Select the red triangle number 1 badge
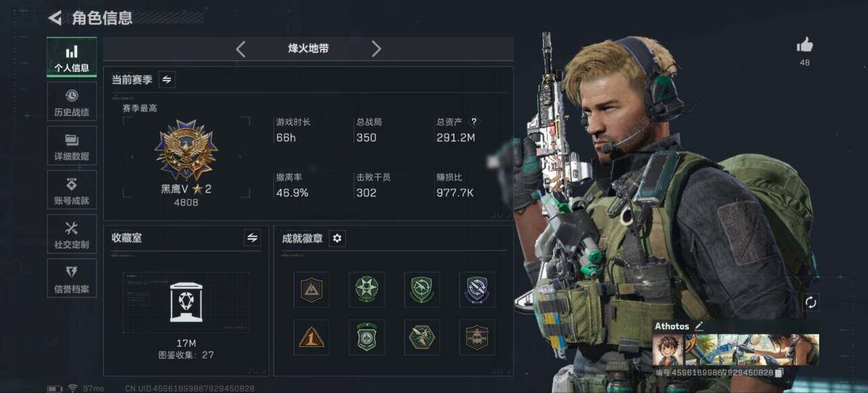Screen dimensions: 868x393 tap(311, 337)
